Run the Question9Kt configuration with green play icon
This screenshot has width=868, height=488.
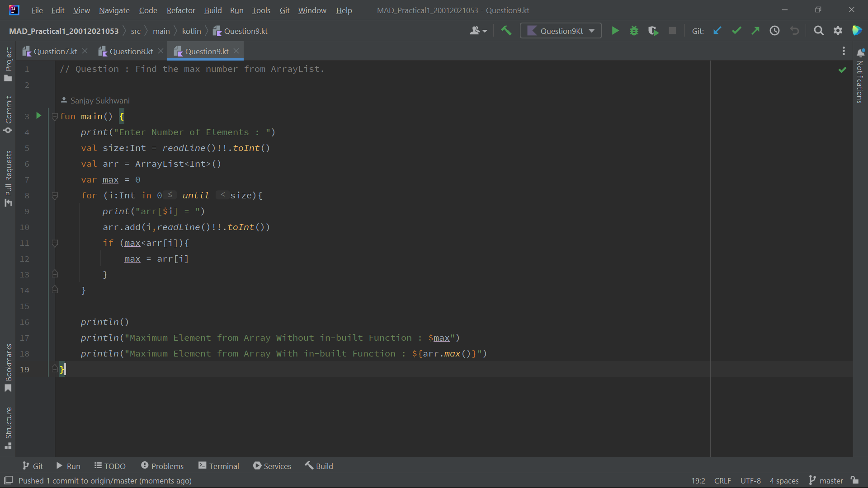click(x=615, y=31)
